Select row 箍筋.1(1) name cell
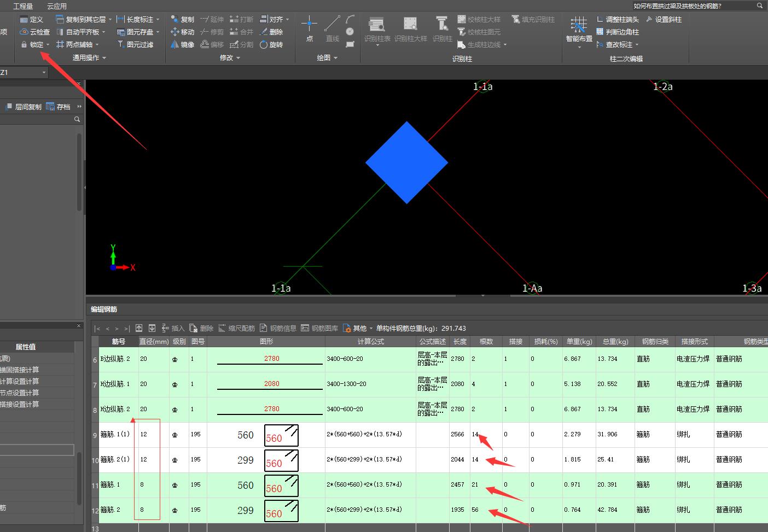 [119, 435]
